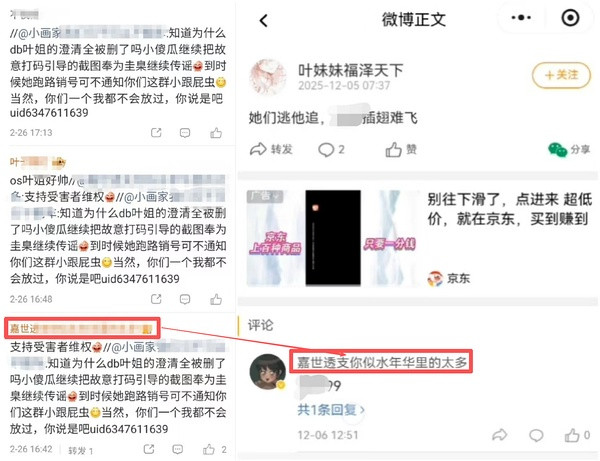The image size is (600, 461).
Task: Open 叶妹妹福泽天下 profile avatar
Action: pyautogui.click(x=268, y=78)
